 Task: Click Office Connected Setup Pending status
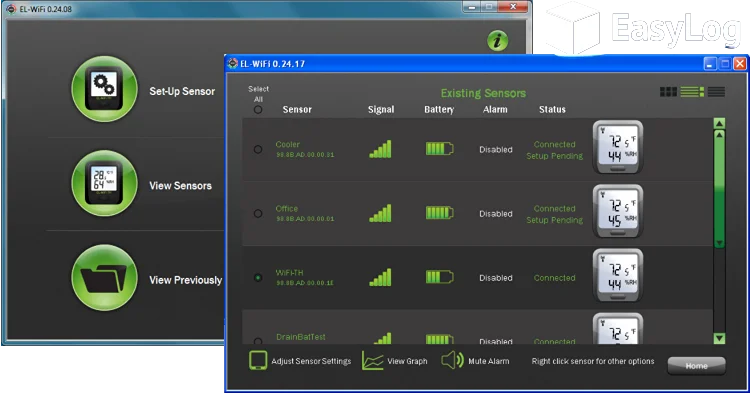point(554,214)
